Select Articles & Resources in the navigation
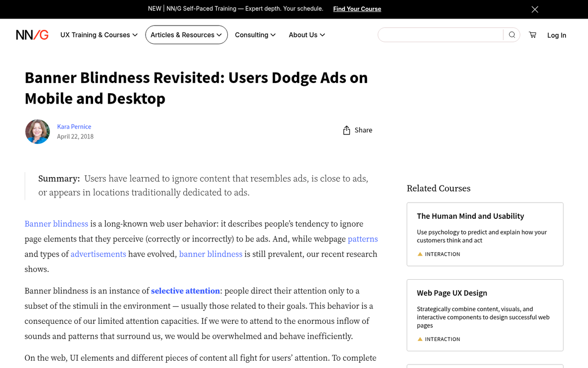588x368 pixels. [186, 34]
